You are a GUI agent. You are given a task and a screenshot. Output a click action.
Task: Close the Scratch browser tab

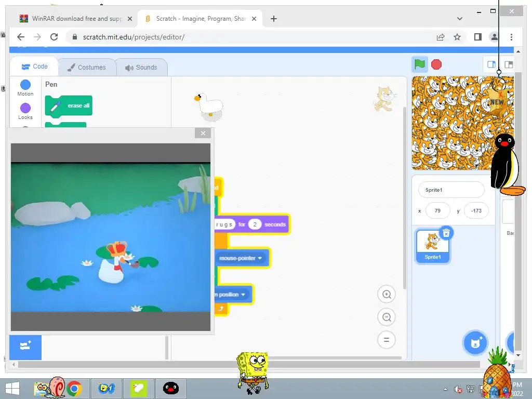[254, 19]
